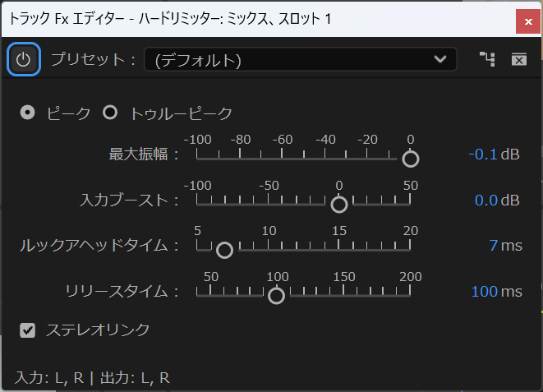The height and width of the screenshot is (392, 543).
Task: Toggle the ステレオリンク checkbox
Action: click(28, 330)
